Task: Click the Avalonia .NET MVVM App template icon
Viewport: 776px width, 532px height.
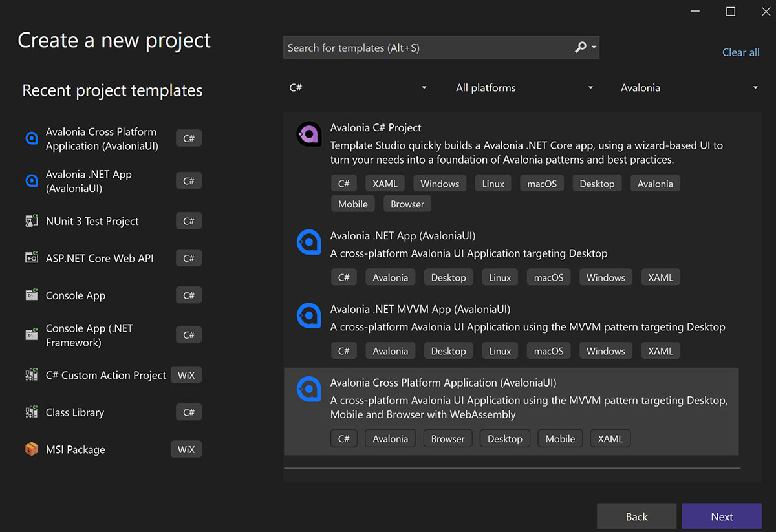Action: pos(308,315)
